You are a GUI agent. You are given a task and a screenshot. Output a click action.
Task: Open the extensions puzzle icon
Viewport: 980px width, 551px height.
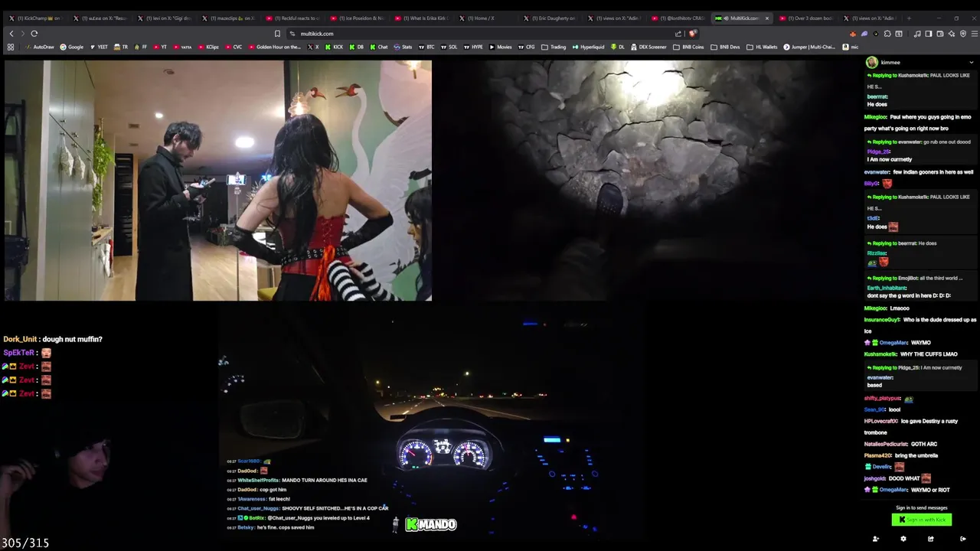887,34
